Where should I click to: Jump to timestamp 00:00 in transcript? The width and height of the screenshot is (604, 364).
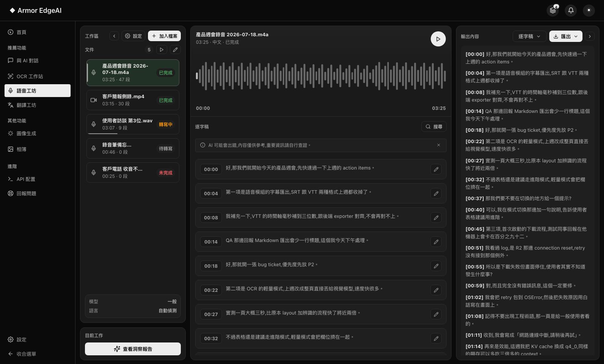click(211, 169)
